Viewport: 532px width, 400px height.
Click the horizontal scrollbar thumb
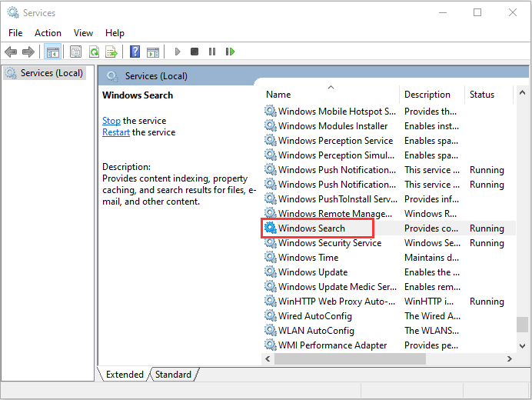pyautogui.click(x=350, y=358)
